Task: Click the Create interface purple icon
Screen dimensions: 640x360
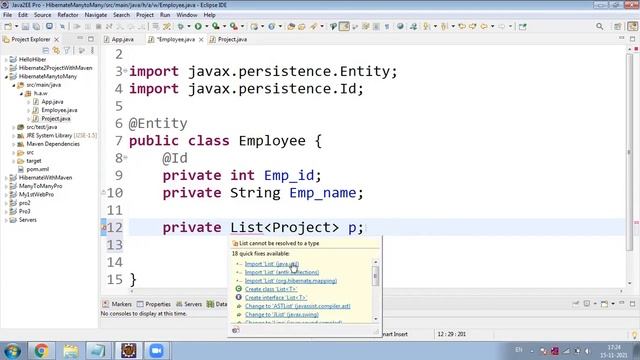Action: 239,298
